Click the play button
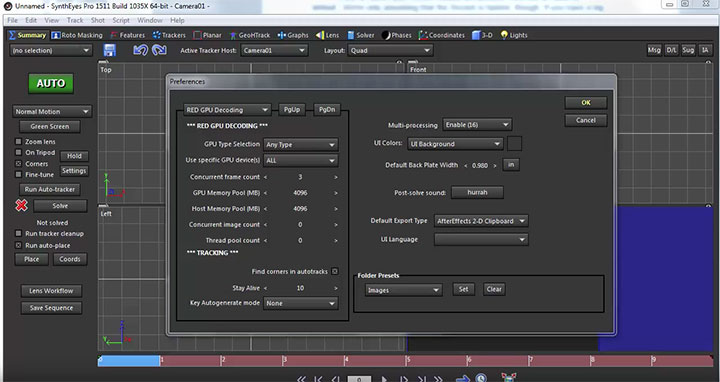The image size is (720, 382). click(x=385, y=379)
